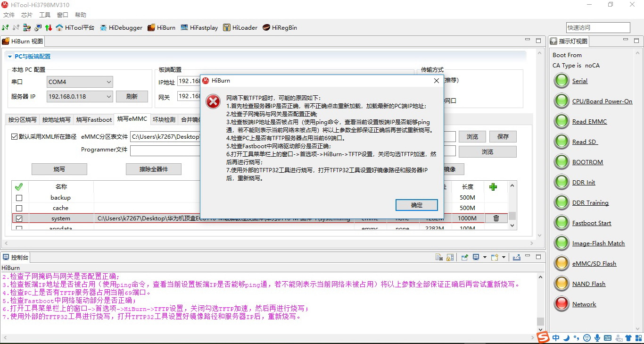Click the display selected console monitor icon
644x344 pixels.
(476, 257)
